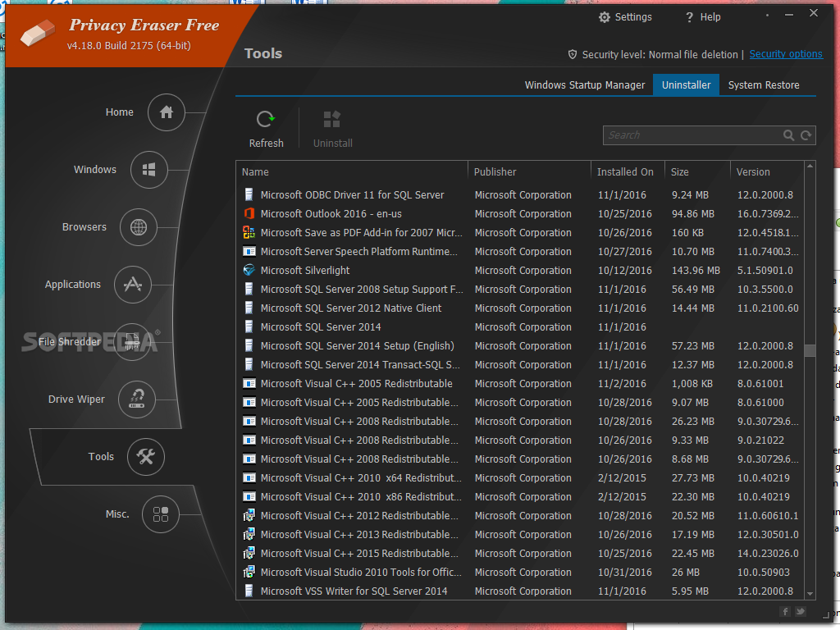Click the Visual Studio 2010 Tools icon
The width and height of the screenshot is (840, 630).
pos(249,572)
